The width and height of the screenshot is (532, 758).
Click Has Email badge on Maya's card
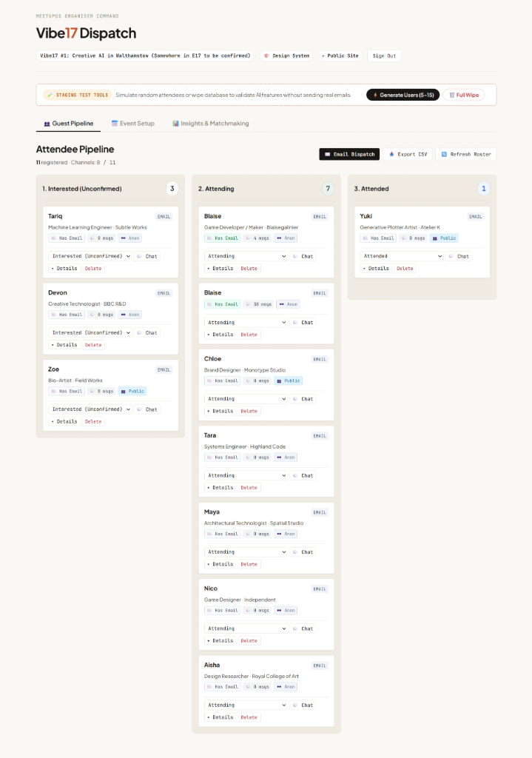click(222, 534)
